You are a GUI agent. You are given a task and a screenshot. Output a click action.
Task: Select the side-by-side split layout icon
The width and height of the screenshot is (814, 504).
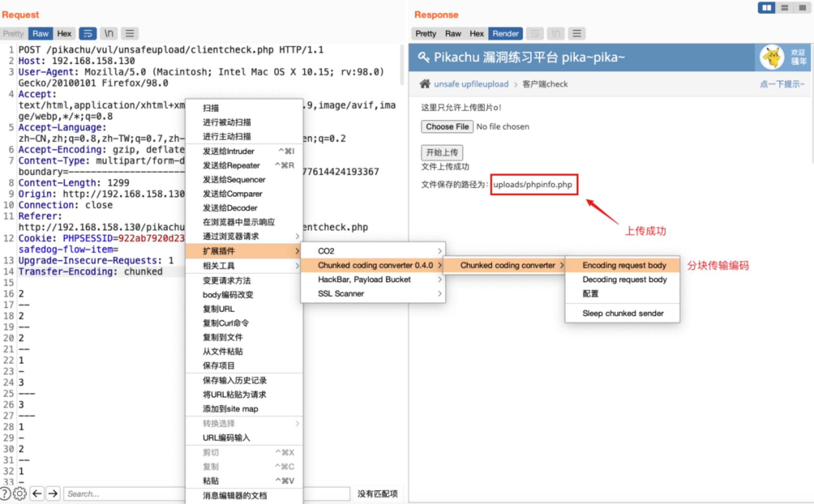click(x=766, y=8)
